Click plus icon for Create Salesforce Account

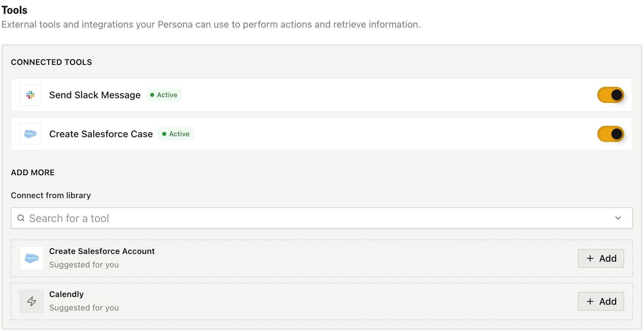[590, 258]
